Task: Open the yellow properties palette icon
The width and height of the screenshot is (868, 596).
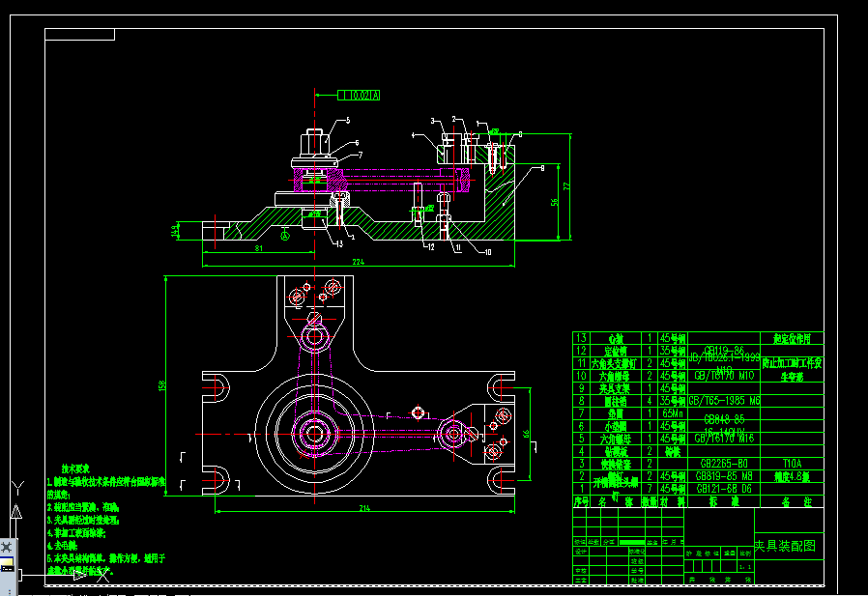Action: 7,565
